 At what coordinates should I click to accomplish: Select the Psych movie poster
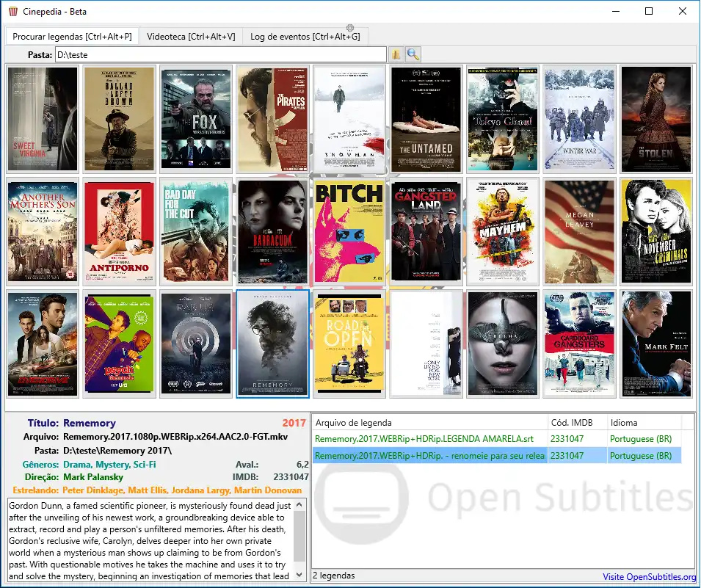pyautogui.click(x=120, y=344)
